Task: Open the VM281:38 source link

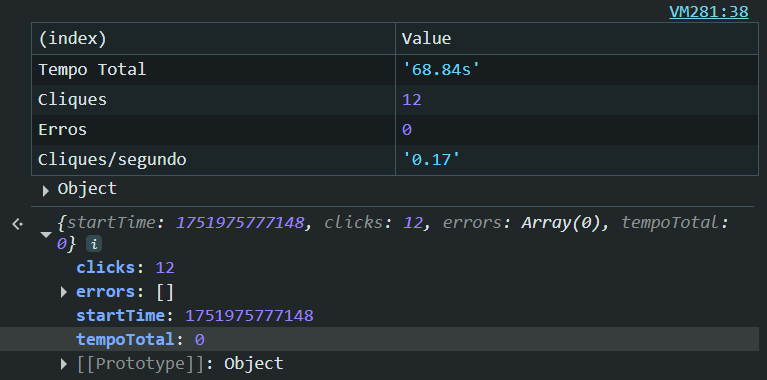Action: (708, 12)
